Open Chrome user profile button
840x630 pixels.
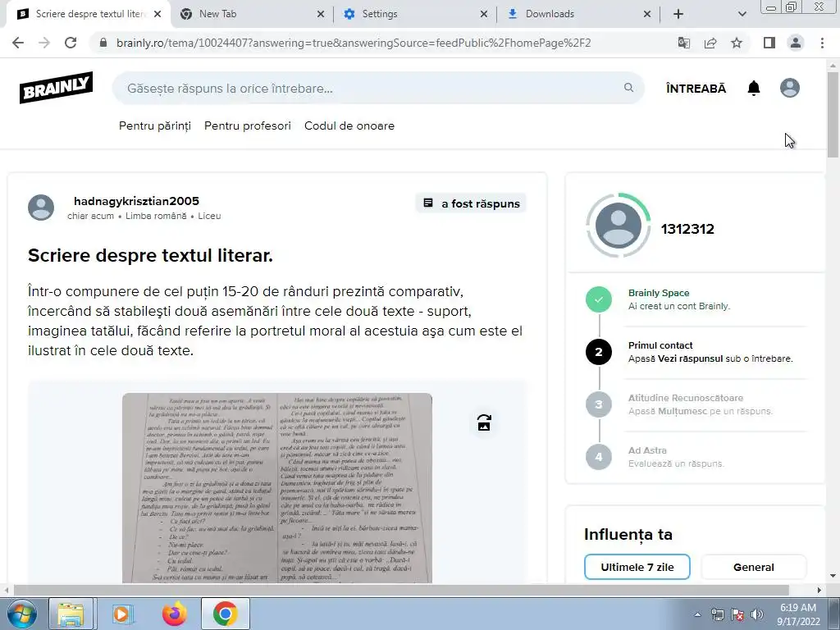[796, 43]
